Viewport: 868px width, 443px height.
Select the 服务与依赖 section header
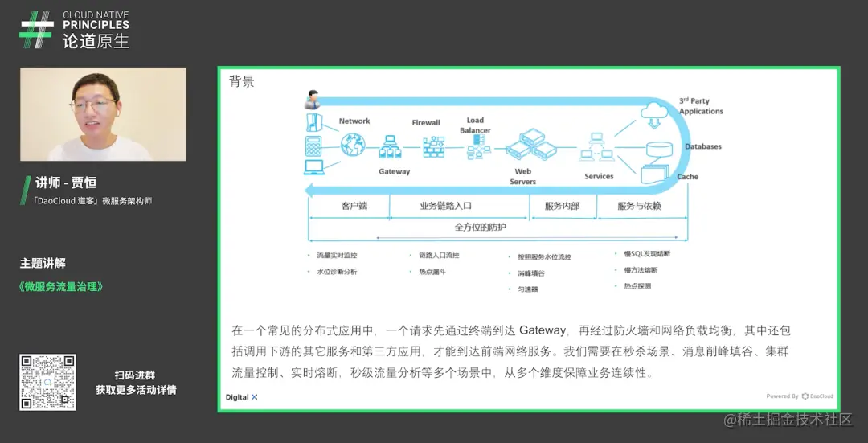coord(640,206)
